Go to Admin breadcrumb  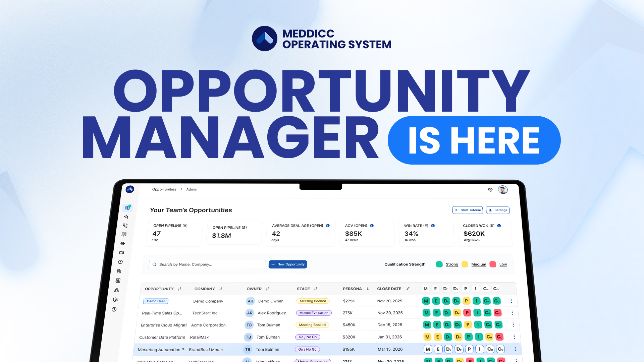click(192, 189)
